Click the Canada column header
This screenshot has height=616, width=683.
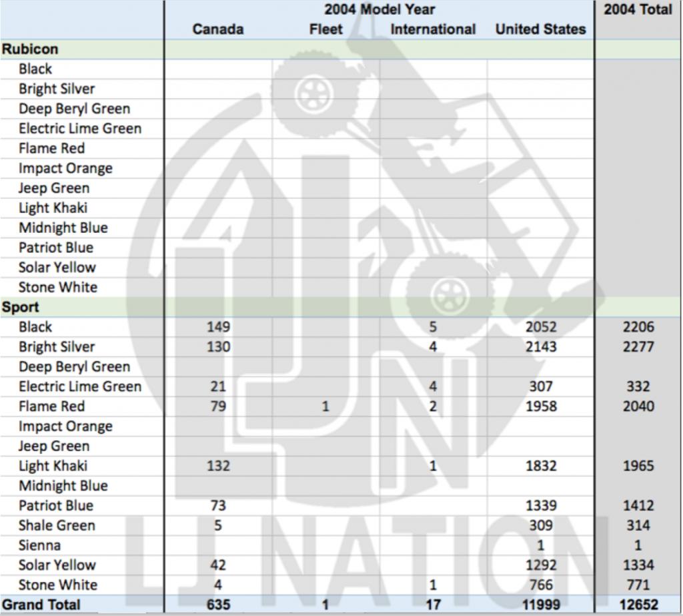pos(218,29)
